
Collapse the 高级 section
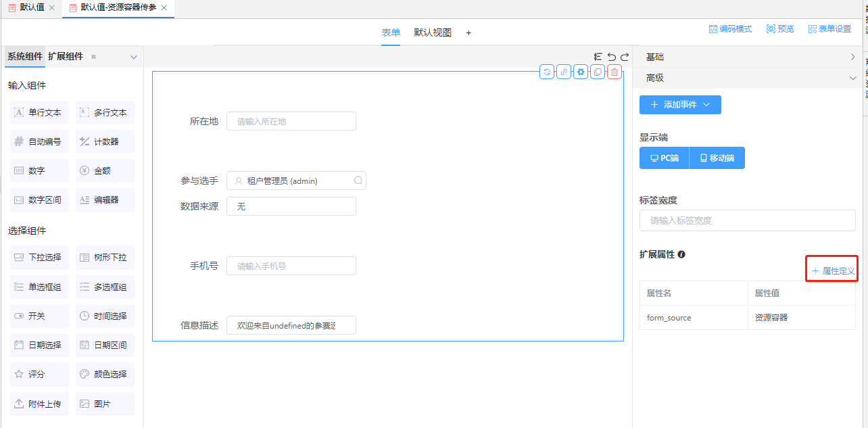[750, 78]
